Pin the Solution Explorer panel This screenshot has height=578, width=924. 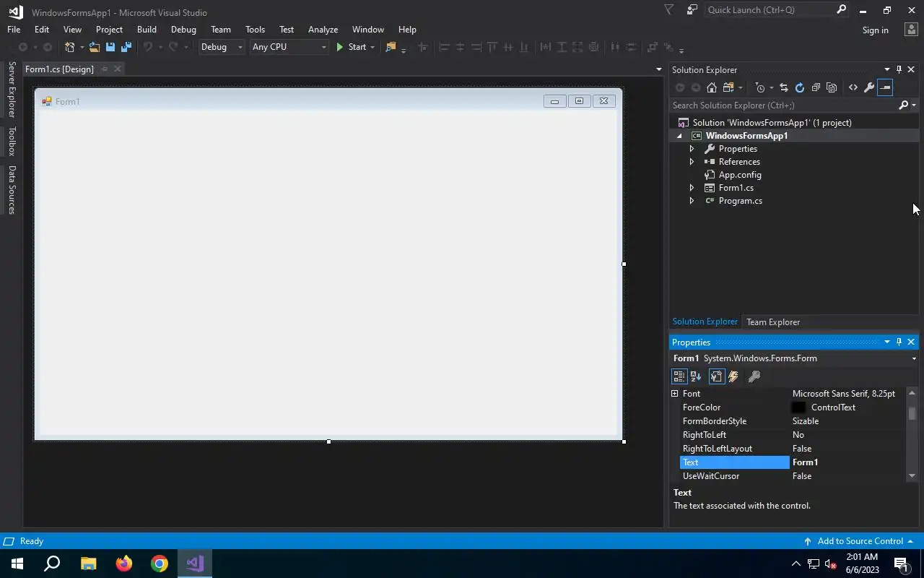pos(899,69)
